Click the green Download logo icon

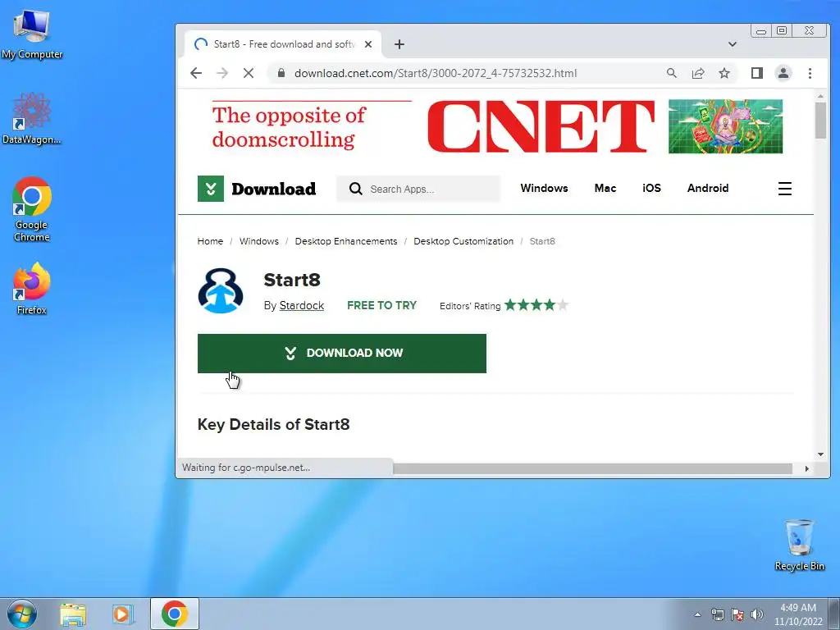[x=211, y=189]
